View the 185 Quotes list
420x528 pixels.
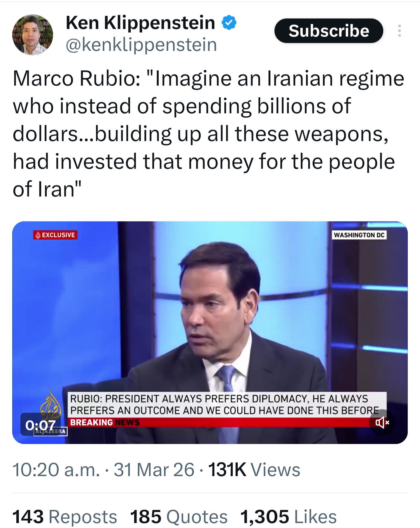coord(178,517)
